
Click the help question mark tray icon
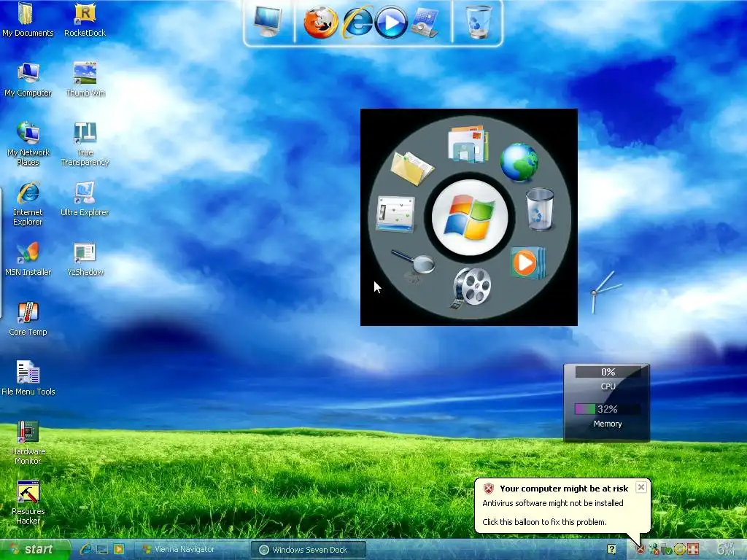point(612,550)
